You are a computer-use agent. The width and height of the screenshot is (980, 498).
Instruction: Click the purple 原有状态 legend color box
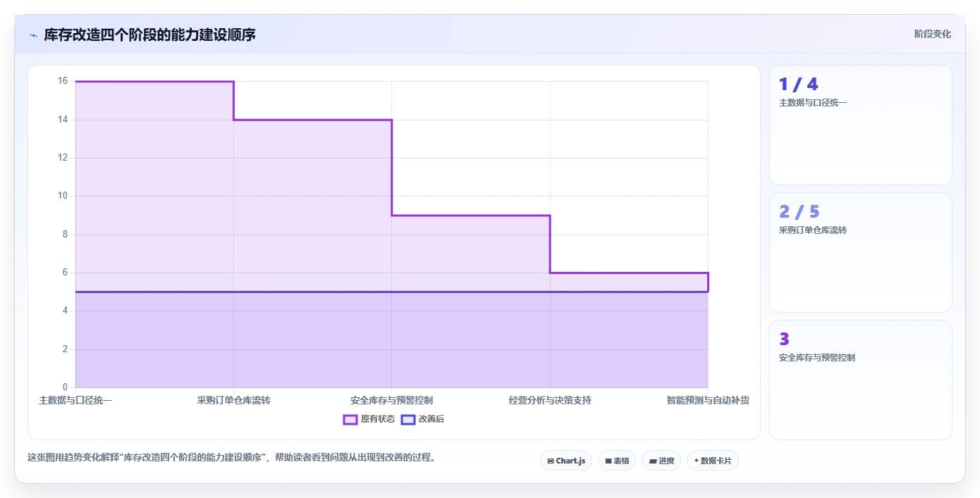[350, 419]
